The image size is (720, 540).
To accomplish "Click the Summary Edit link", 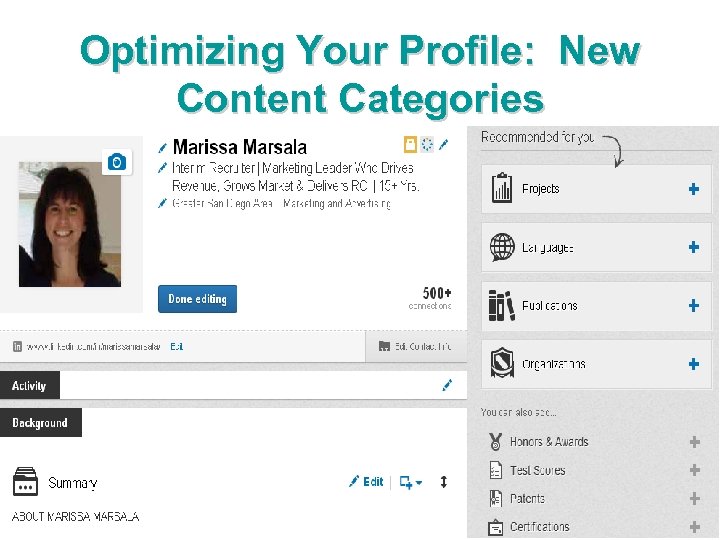I will click(366, 481).
